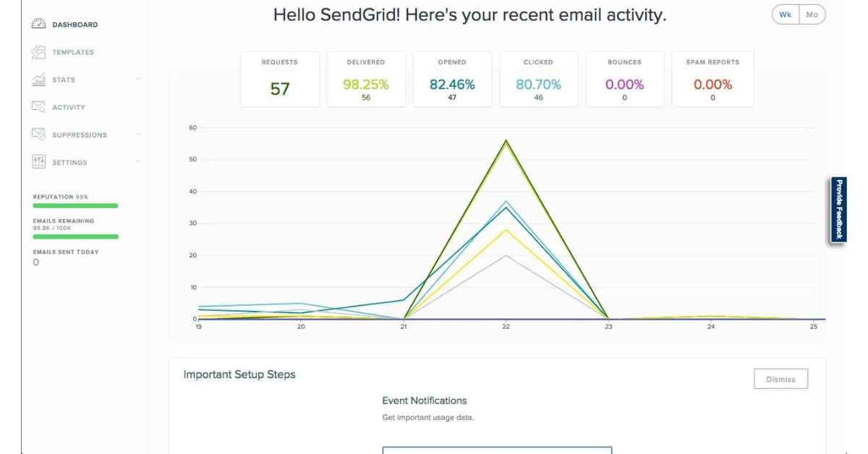The height and width of the screenshot is (454, 868).
Task: Select the Opened 82.46% stat card
Action: 452,78
